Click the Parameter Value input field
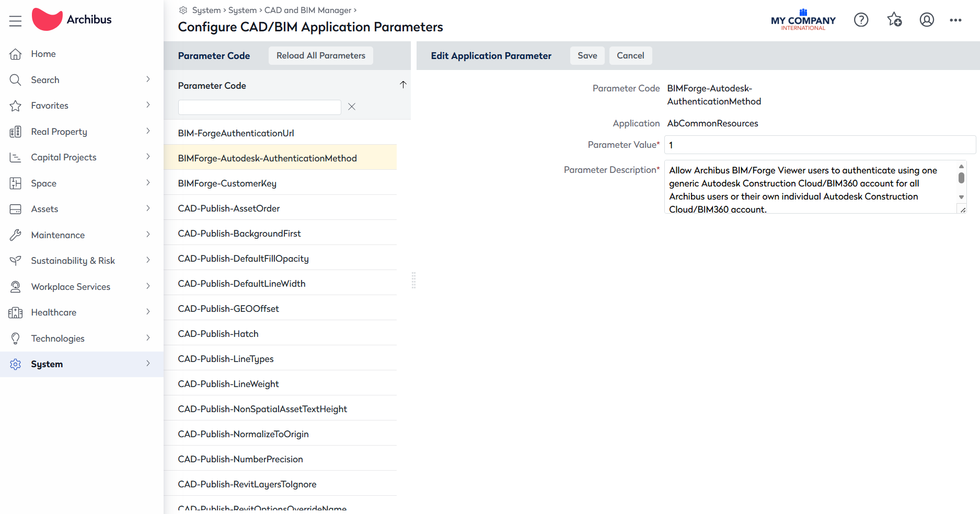The width and height of the screenshot is (980, 514). point(819,145)
